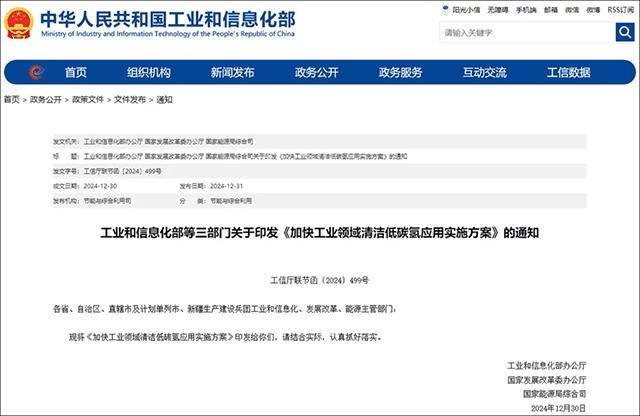
Task: Click the 发布机构 value 节能与综合利用司
Action: (x=107, y=201)
